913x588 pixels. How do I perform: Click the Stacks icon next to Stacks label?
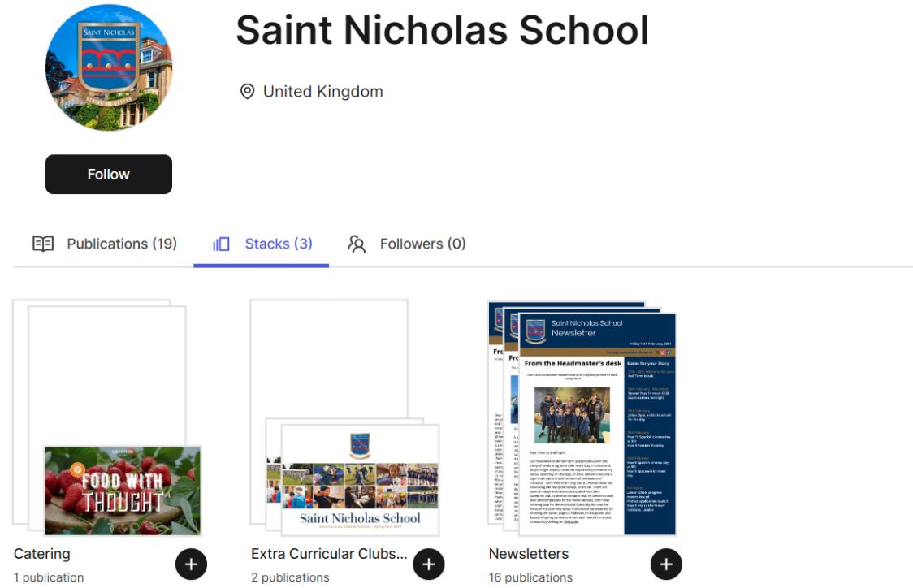221,244
